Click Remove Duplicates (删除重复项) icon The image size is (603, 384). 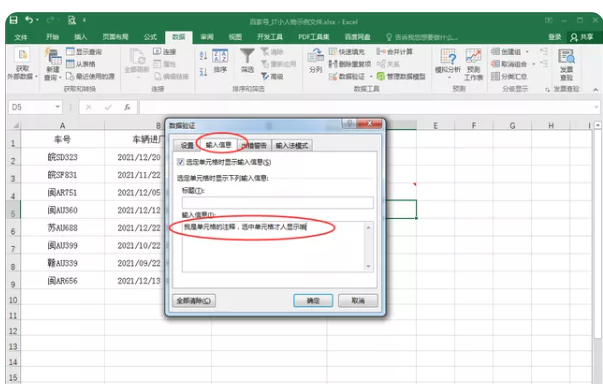pos(333,64)
